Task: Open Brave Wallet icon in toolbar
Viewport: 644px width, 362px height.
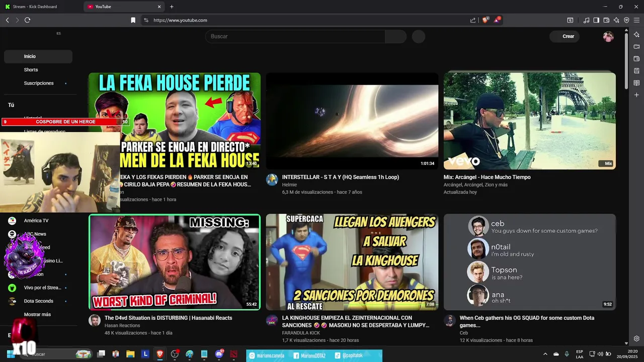Action: (x=606, y=20)
